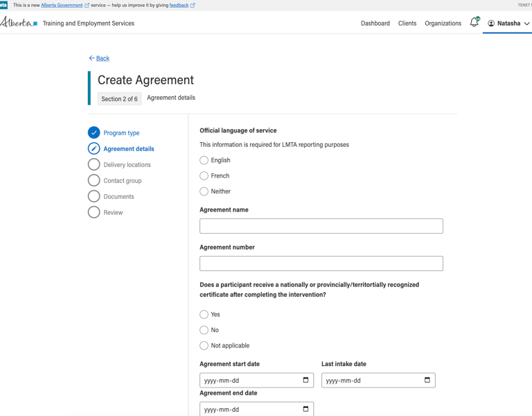Go to the Clients page

(x=407, y=23)
